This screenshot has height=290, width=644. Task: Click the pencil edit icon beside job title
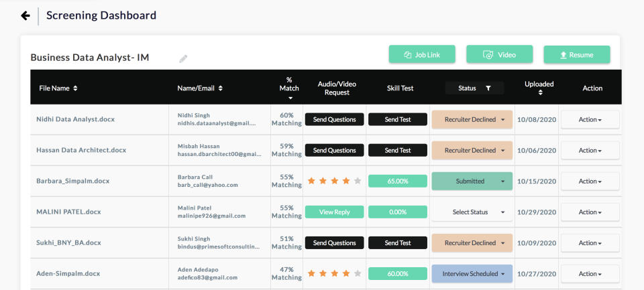pyautogui.click(x=183, y=59)
